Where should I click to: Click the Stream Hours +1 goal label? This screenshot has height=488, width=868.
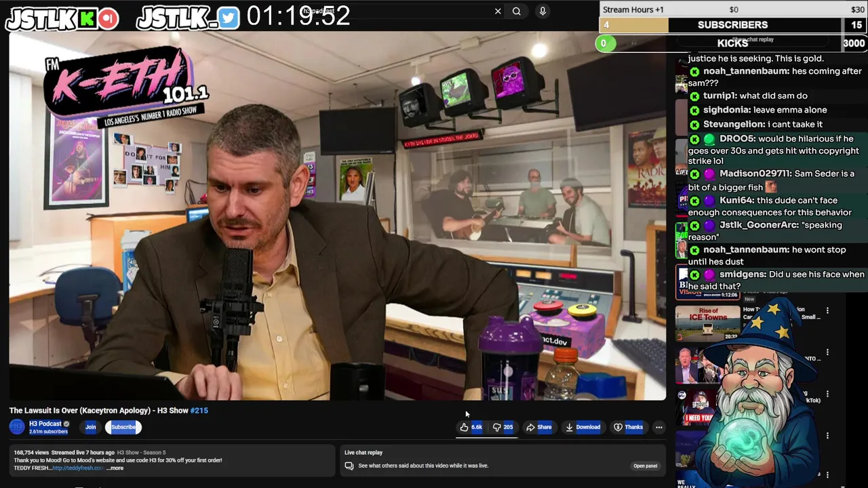tap(633, 9)
